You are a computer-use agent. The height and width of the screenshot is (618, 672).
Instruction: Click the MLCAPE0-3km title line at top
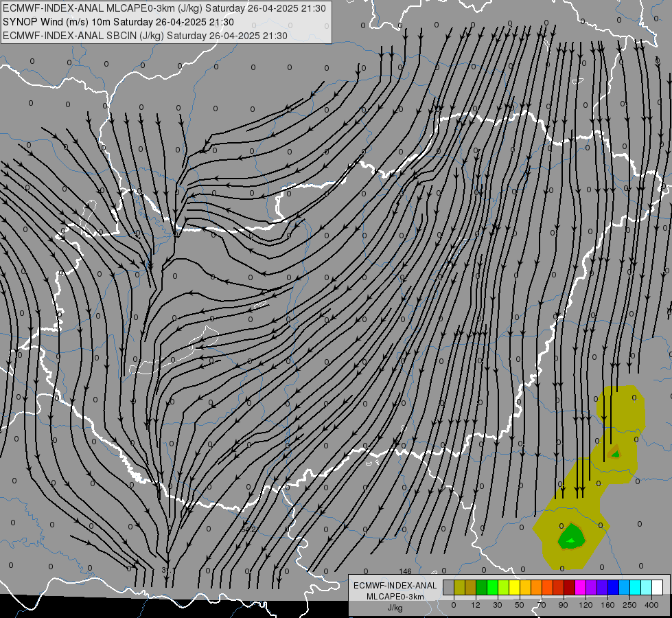click(x=164, y=8)
